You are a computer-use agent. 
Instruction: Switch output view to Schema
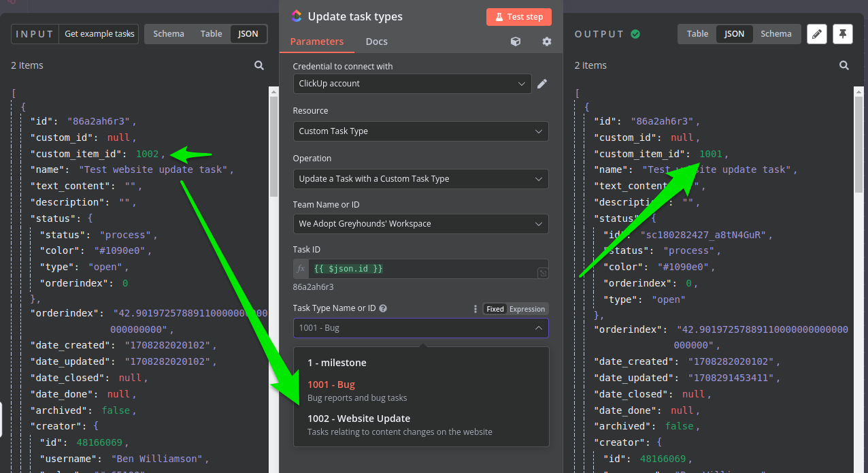click(x=776, y=34)
